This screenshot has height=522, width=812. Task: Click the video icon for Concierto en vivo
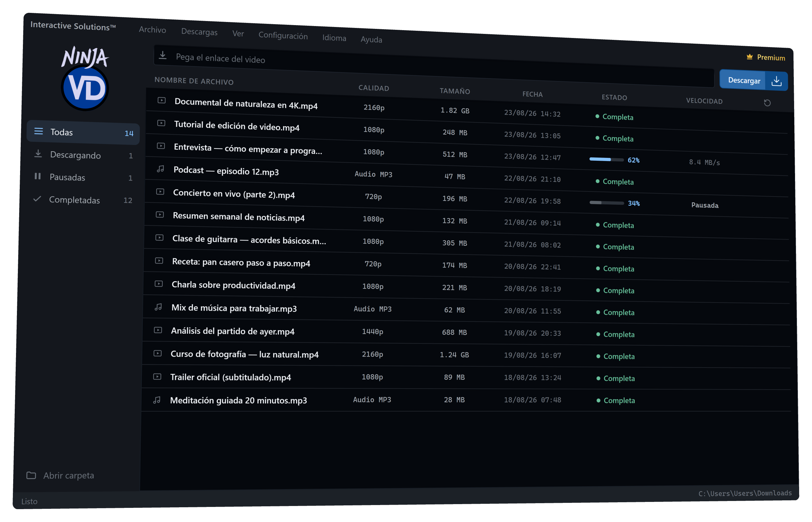click(160, 191)
